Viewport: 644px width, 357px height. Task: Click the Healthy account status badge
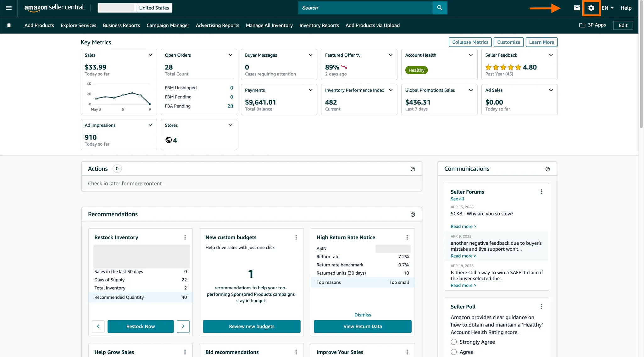[416, 70]
